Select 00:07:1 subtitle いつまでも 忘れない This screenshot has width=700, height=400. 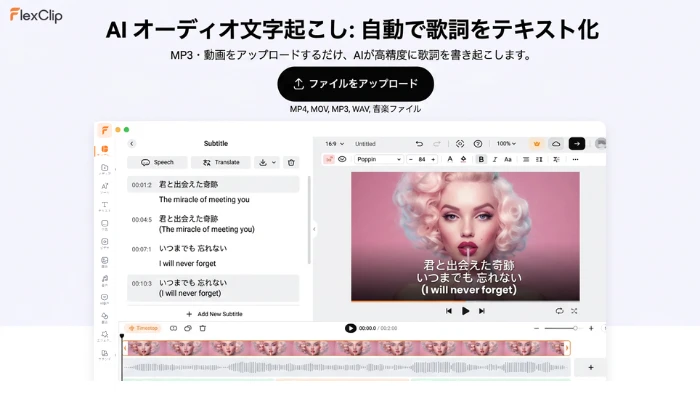click(193, 249)
